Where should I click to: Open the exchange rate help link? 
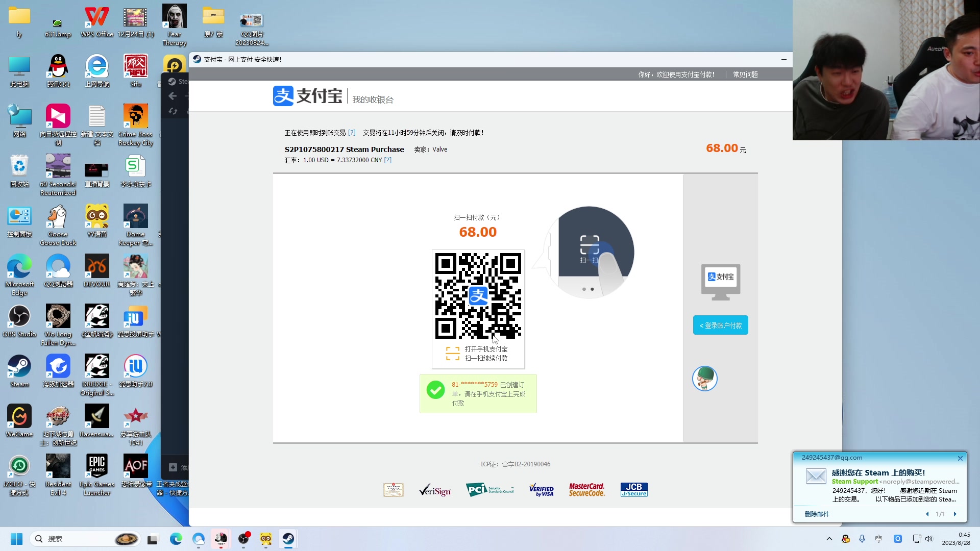[x=387, y=160]
